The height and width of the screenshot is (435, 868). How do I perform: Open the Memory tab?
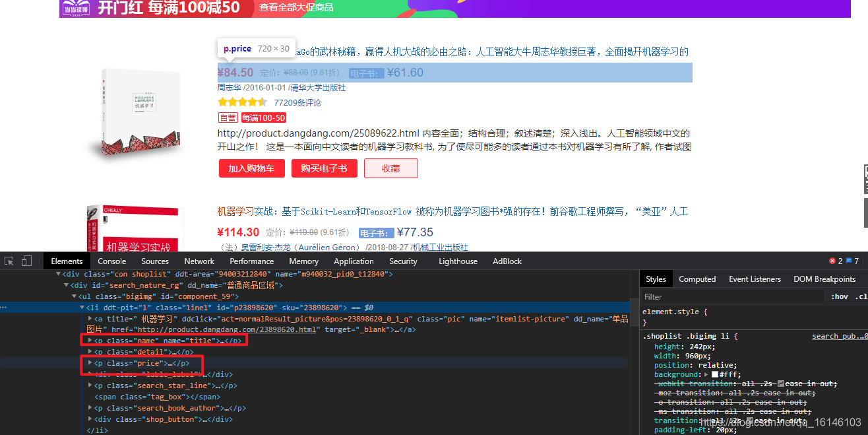[303, 261]
